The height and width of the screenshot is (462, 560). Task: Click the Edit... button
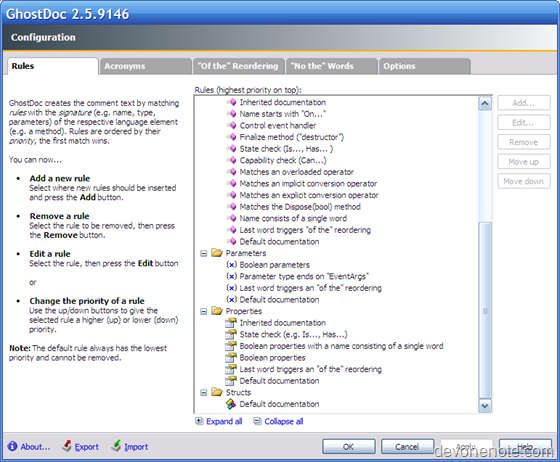click(x=524, y=123)
